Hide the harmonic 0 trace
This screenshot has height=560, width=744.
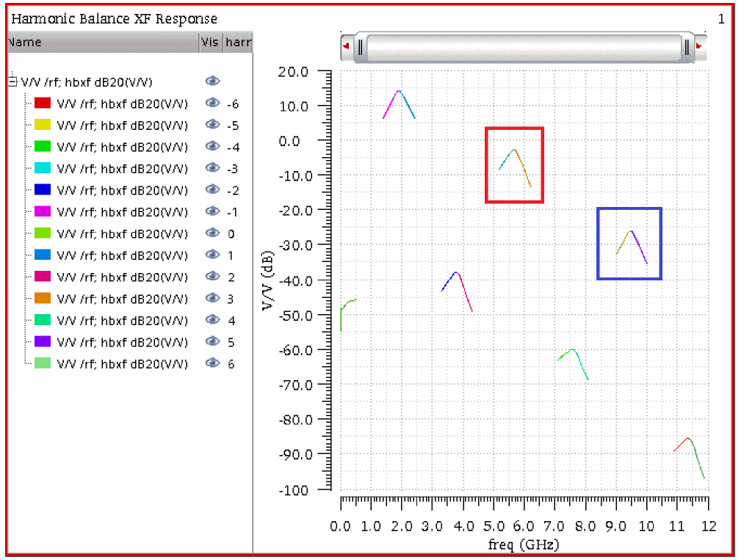(x=212, y=233)
